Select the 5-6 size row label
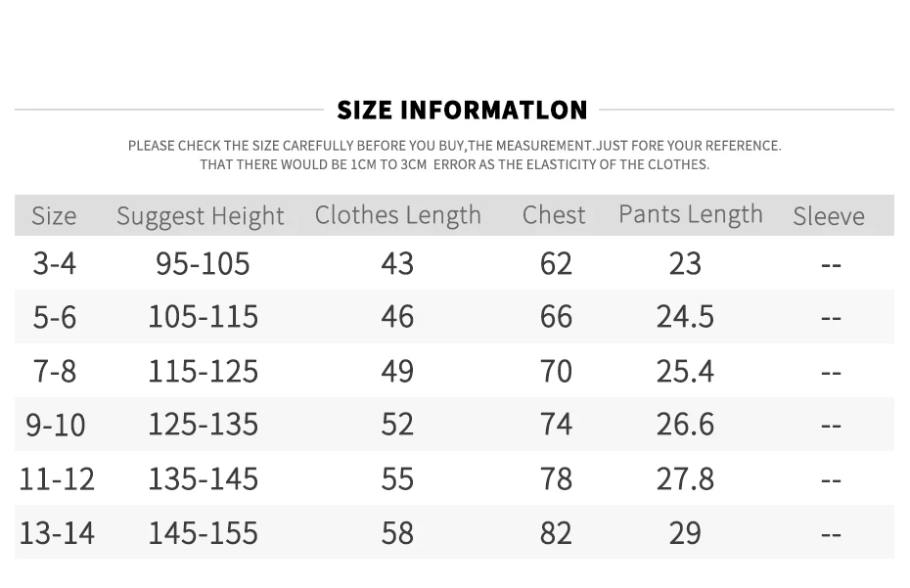This screenshot has height=588, width=910. point(54,316)
